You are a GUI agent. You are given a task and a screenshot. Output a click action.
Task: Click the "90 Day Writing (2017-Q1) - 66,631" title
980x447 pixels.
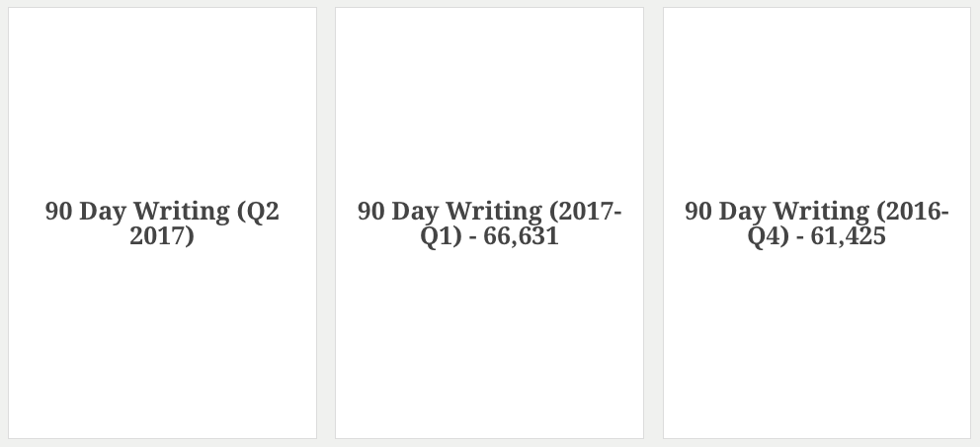[x=489, y=223]
